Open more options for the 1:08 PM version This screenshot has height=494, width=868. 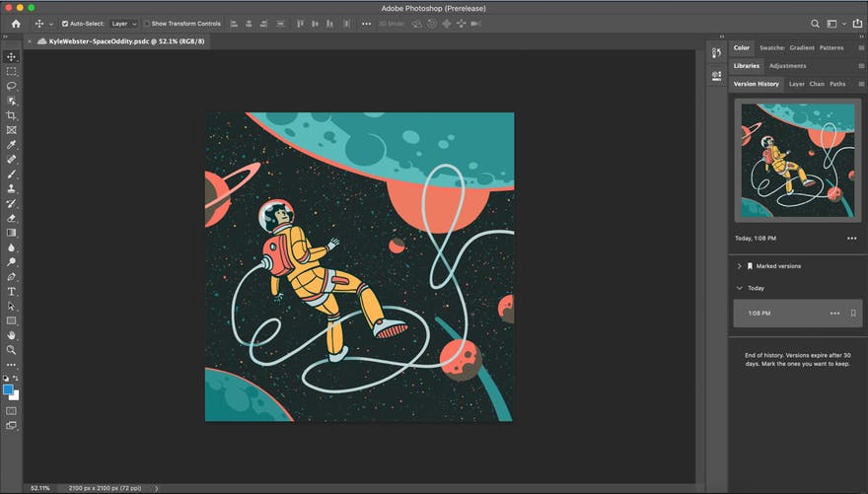click(x=834, y=314)
